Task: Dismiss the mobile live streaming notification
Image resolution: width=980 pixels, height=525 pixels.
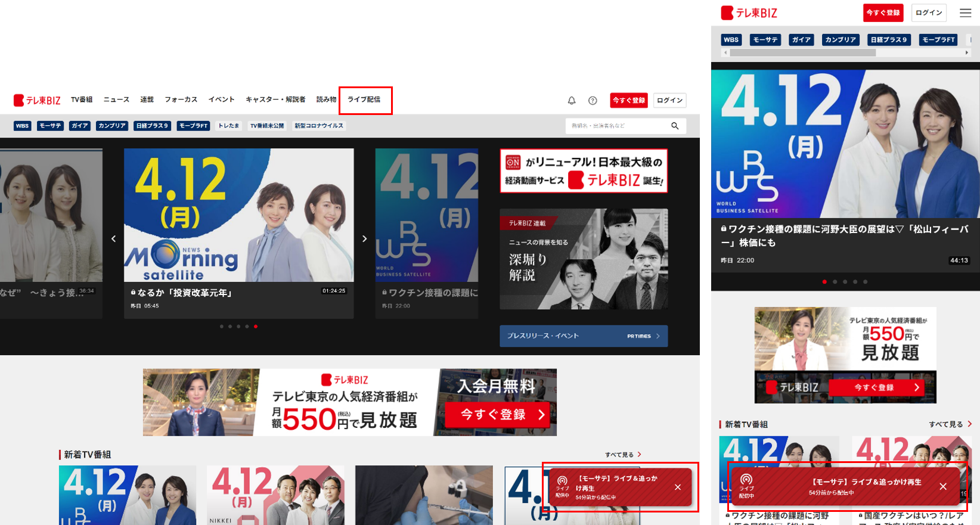Action: click(x=943, y=486)
